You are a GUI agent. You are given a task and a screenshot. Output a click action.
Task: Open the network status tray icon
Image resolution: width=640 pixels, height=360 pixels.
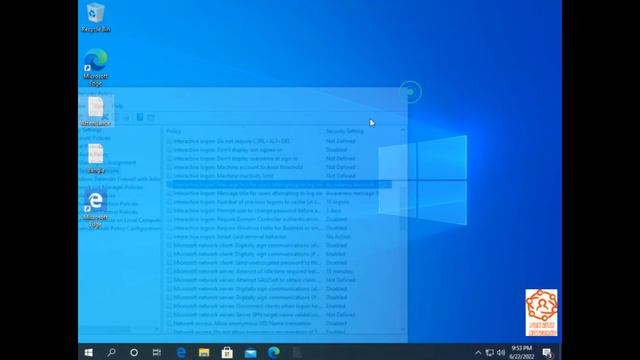click(490, 352)
